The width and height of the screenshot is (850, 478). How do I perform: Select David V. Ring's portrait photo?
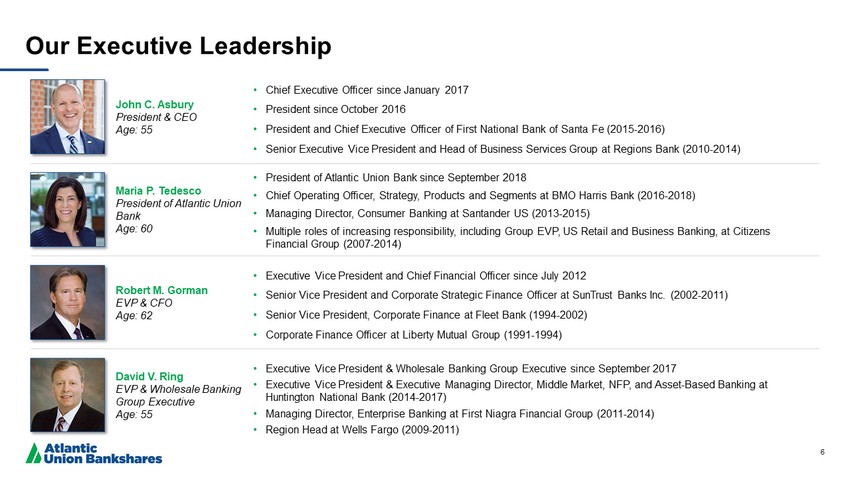coord(67,394)
